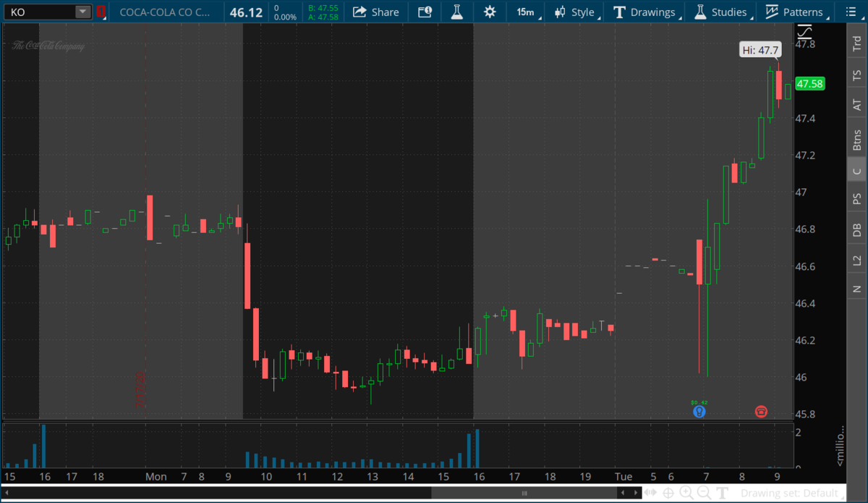Image resolution: width=868 pixels, height=503 pixels.
Task: Open the DB sidebar tab
Action: [857, 229]
